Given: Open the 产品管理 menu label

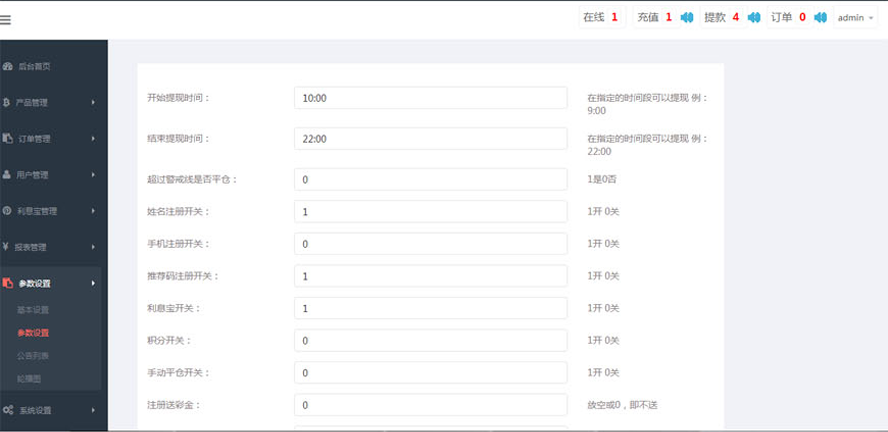Looking at the screenshot, I should [32, 102].
